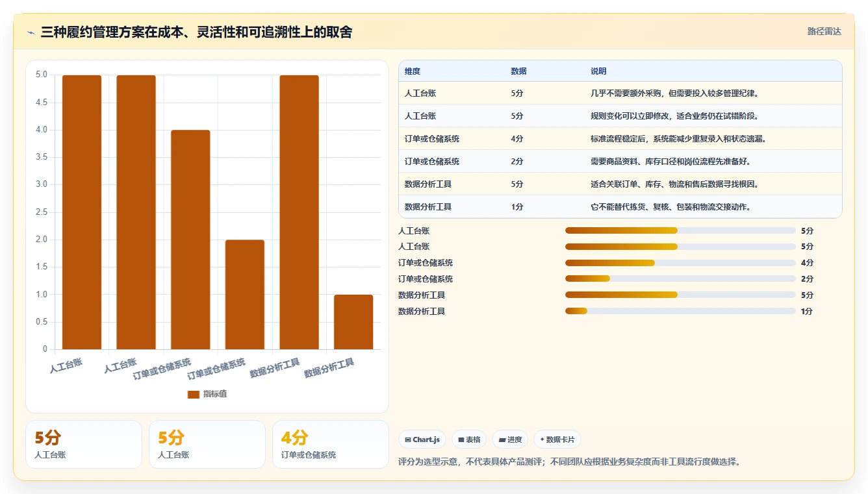
Task: Click the Chart.js chip icon
Action: 407,439
